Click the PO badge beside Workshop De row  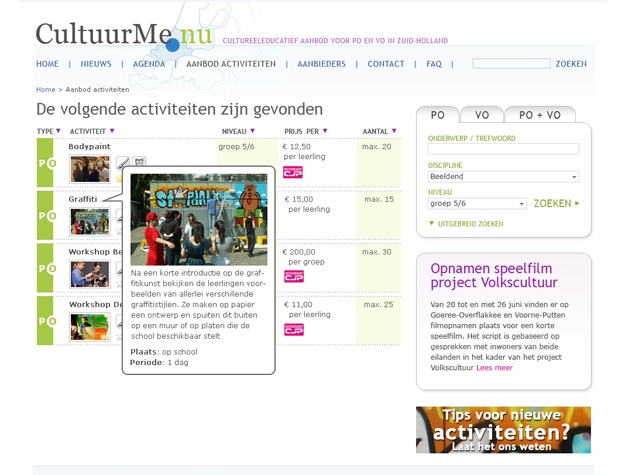click(45, 321)
